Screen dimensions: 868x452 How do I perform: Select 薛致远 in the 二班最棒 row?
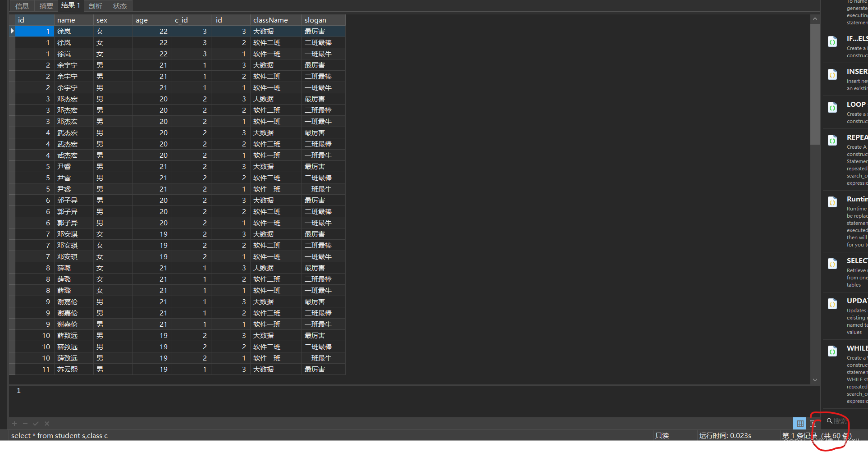[x=74, y=347]
